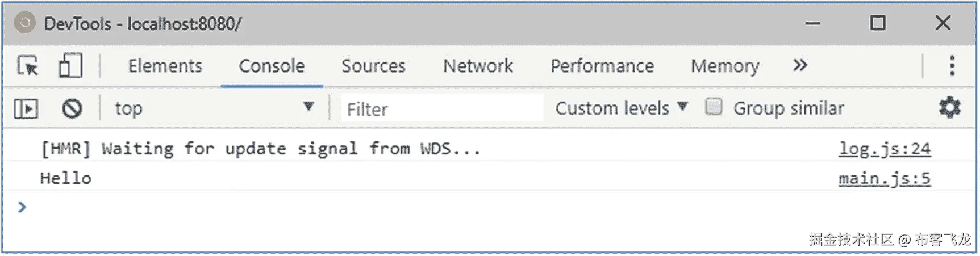Click the DevTools window favicon
Image resolution: width=980 pixels, height=256 pixels.
[24, 23]
